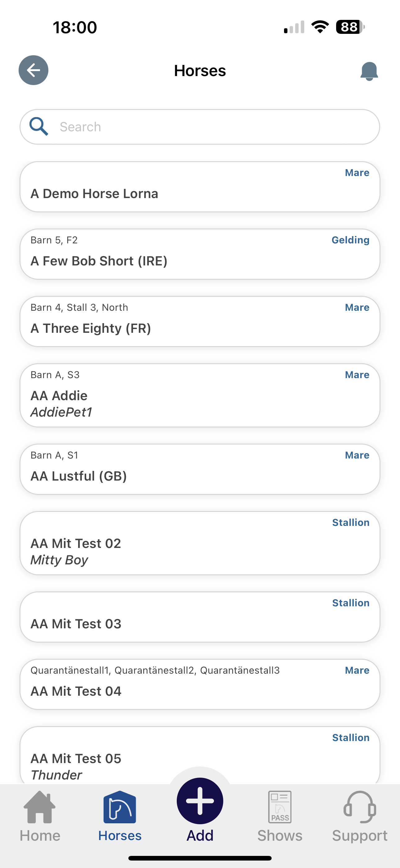This screenshot has width=400, height=868.
Task: Tap the Wi-Fi status bar icon
Action: [320, 27]
